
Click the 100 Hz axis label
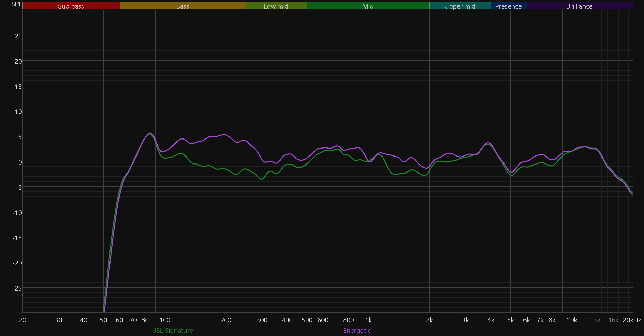click(x=165, y=320)
